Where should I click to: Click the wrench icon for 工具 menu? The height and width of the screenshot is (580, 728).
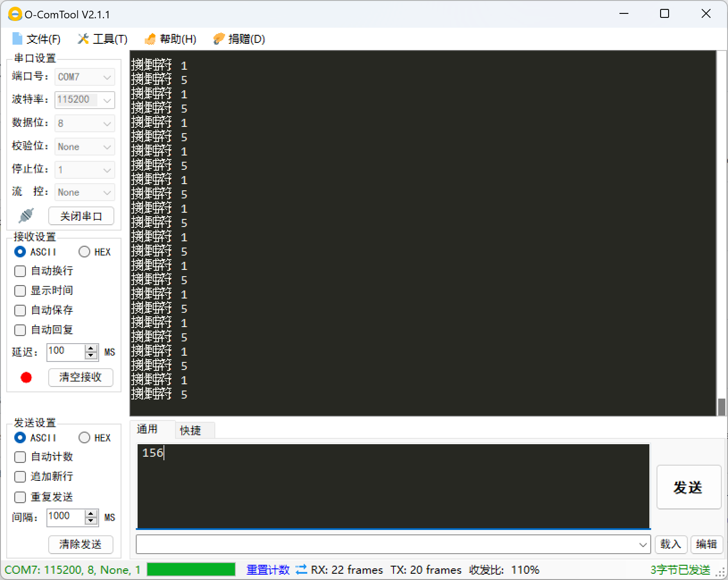tap(83, 38)
